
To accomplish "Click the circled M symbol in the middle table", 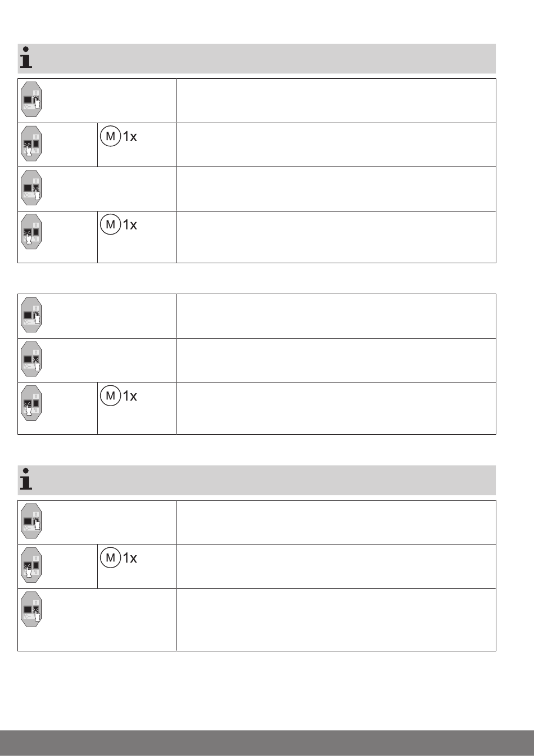I will (x=111, y=396).
